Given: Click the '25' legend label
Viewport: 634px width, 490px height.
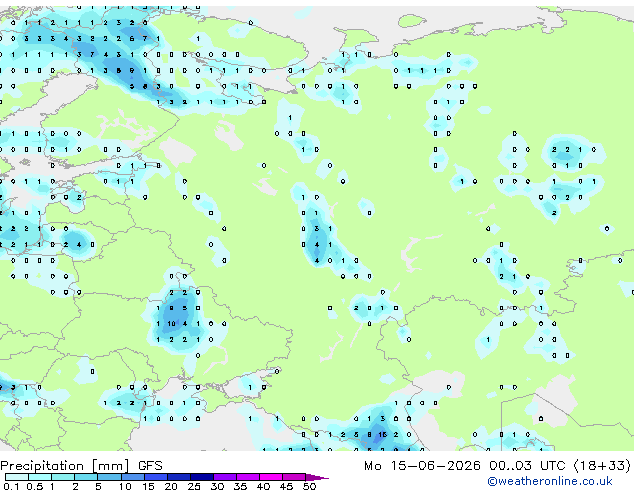Looking at the screenshot, I should point(194,486).
